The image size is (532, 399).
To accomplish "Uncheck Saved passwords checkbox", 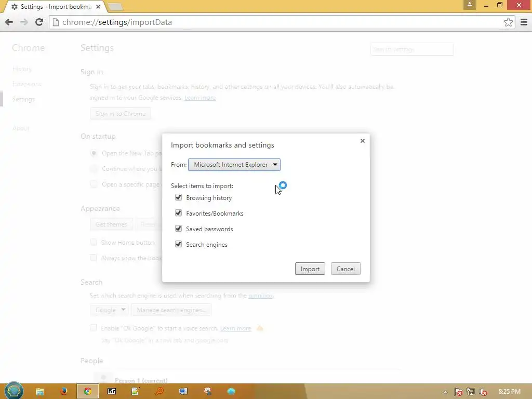I will 179,229.
